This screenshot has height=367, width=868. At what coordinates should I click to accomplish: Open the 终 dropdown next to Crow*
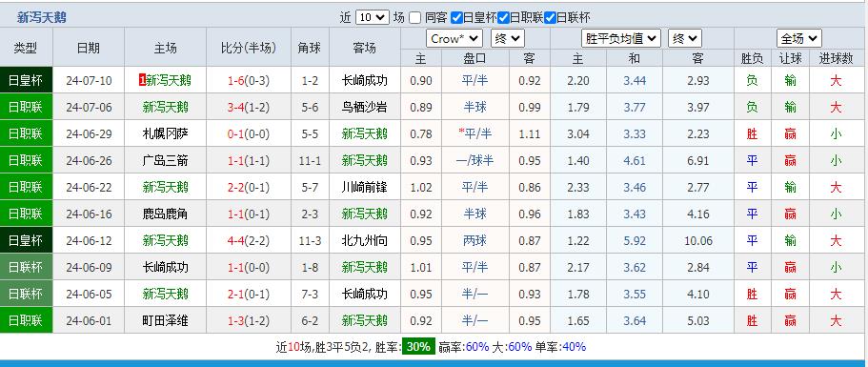508,39
